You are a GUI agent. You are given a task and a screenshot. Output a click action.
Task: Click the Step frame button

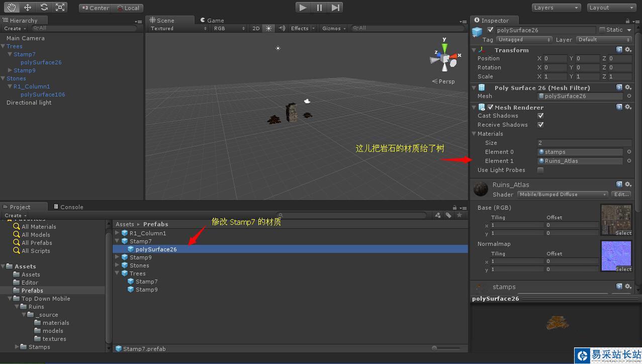(x=336, y=8)
